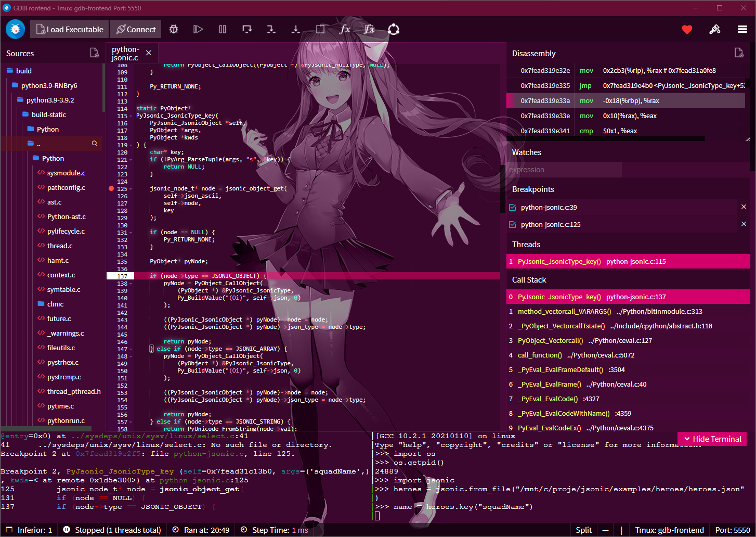Click the fx evaluate expression icon
The width and height of the screenshot is (756, 537).
point(345,29)
